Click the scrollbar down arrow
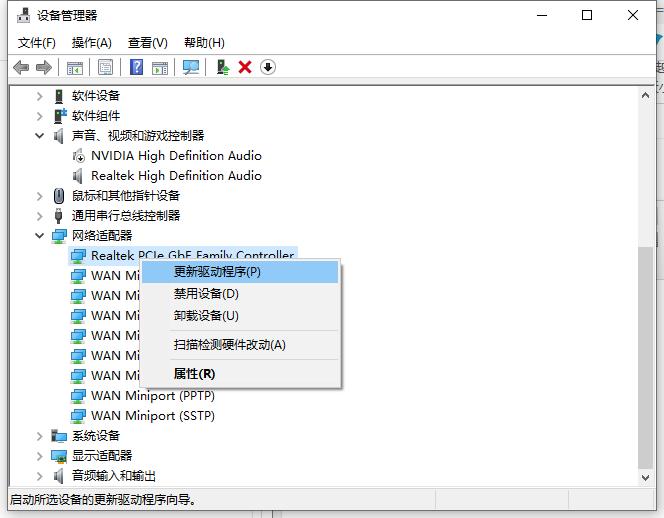Screen dimensions: 664x518 pyautogui.click(x=645, y=478)
